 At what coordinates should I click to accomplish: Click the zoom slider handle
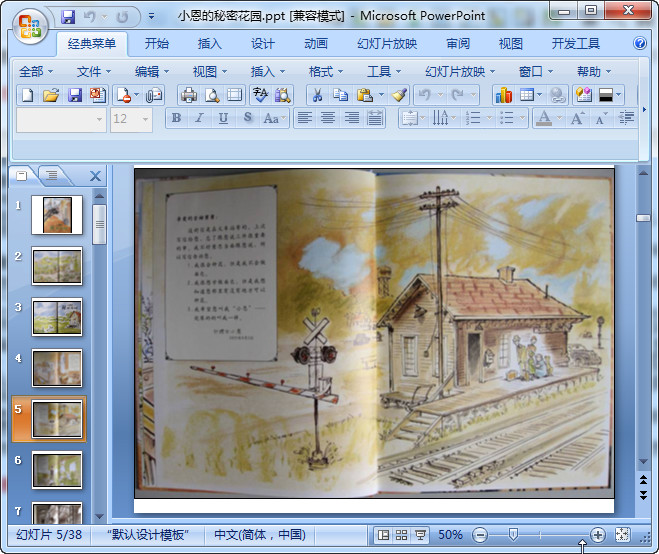coord(513,535)
